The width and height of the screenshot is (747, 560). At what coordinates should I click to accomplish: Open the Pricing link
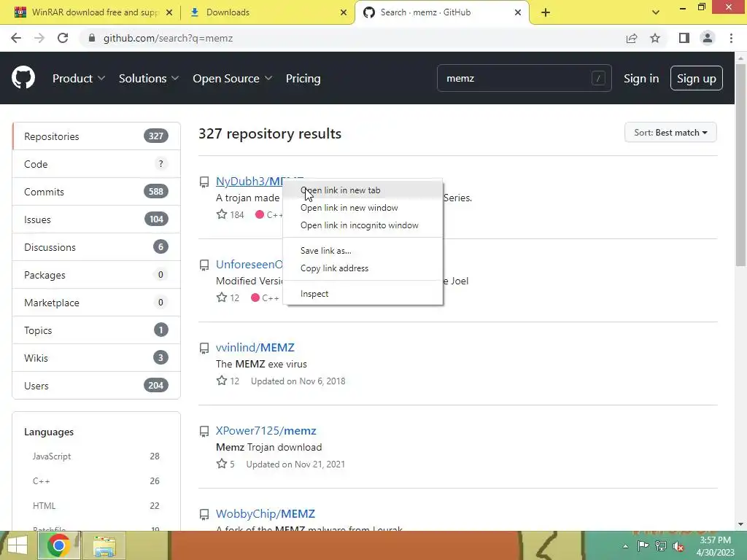(x=303, y=78)
